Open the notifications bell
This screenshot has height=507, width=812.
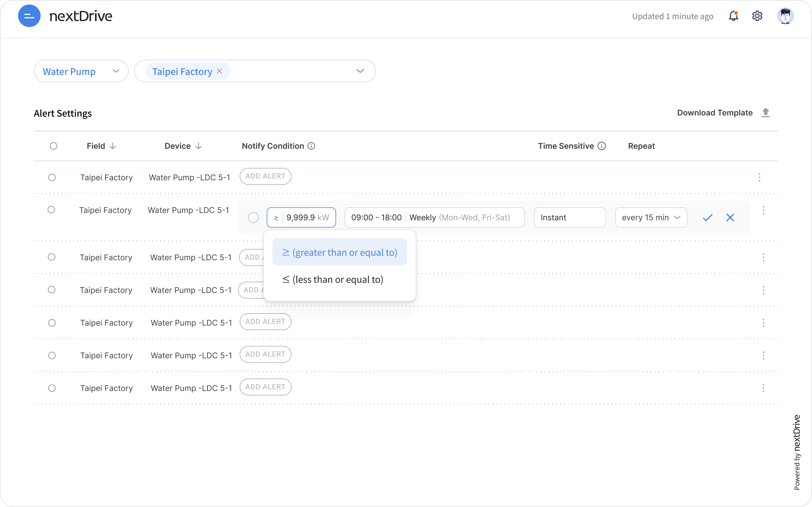[x=734, y=16]
